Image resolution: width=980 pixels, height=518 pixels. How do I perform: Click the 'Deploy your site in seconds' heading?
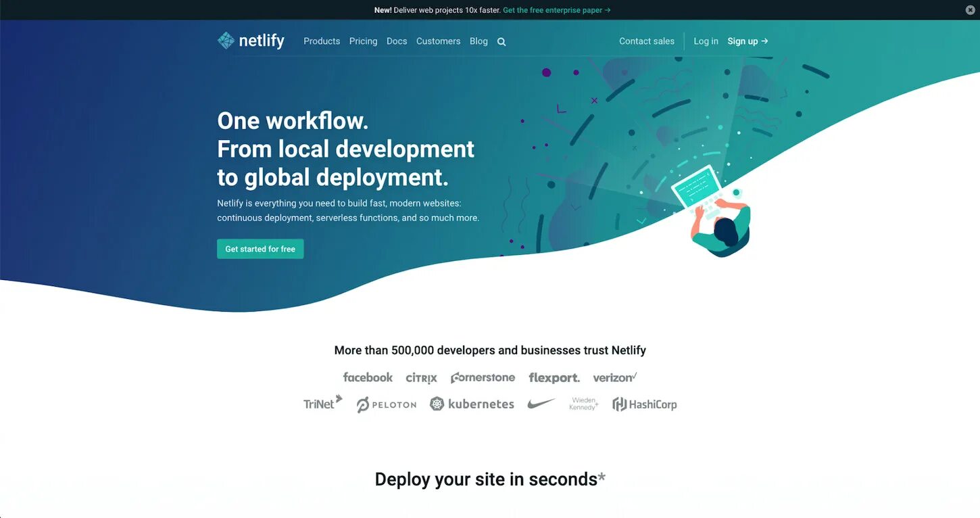[490, 479]
